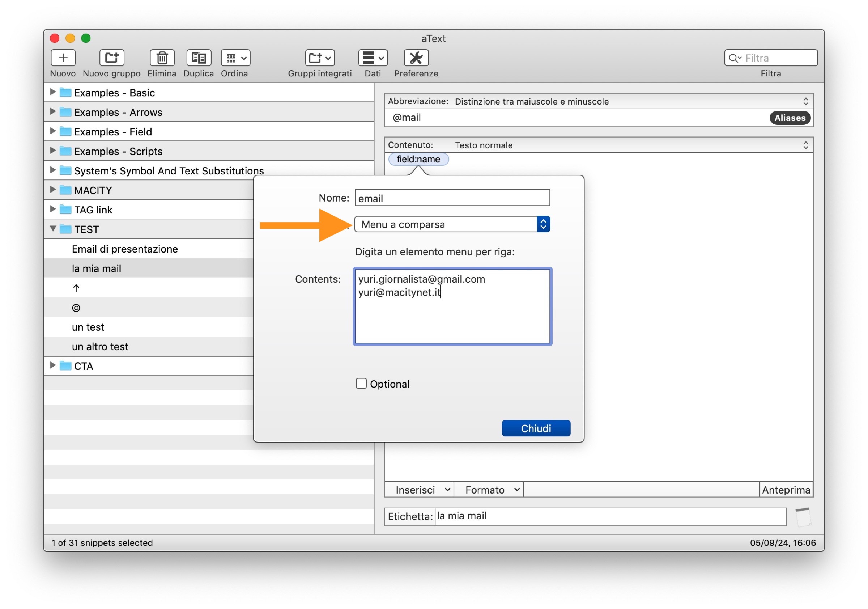Click the Nuovo gruppo folder icon
This screenshot has width=868, height=609.
[111, 58]
